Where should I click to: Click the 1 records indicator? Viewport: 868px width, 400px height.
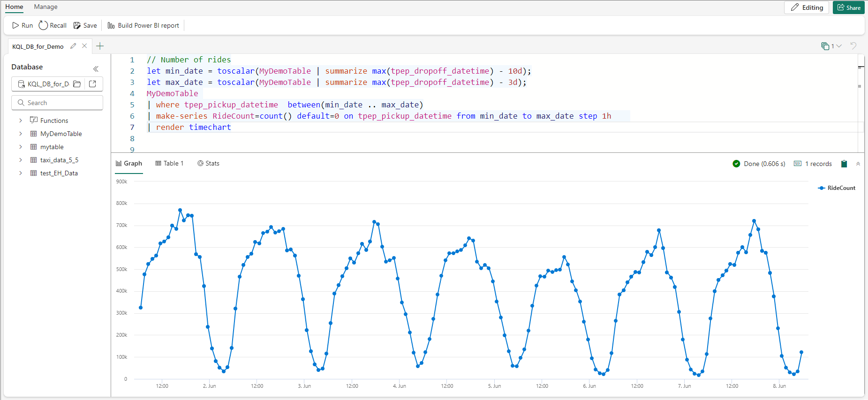pos(813,164)
